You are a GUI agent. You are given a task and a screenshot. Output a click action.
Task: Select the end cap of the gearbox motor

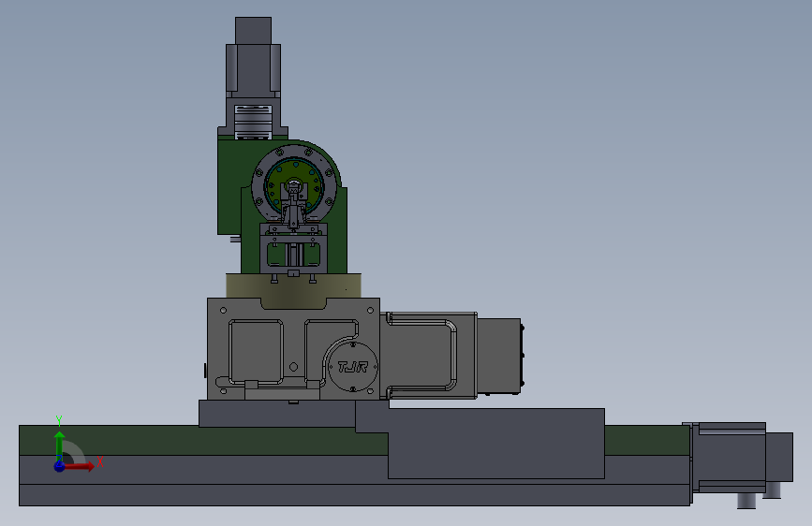(x=499, y=357)
